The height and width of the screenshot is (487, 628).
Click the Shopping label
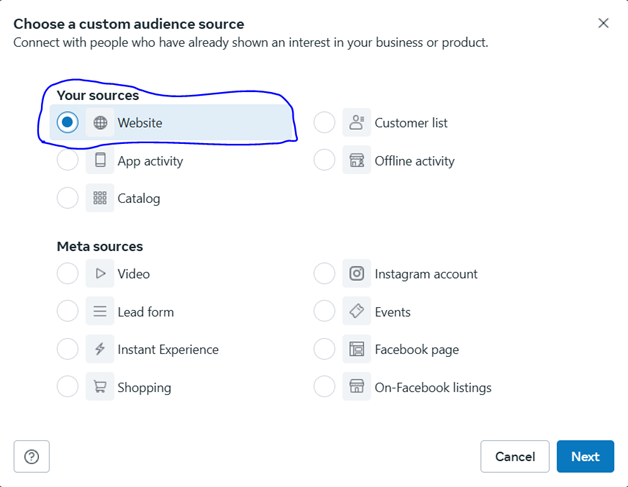(x=144, y=388)
